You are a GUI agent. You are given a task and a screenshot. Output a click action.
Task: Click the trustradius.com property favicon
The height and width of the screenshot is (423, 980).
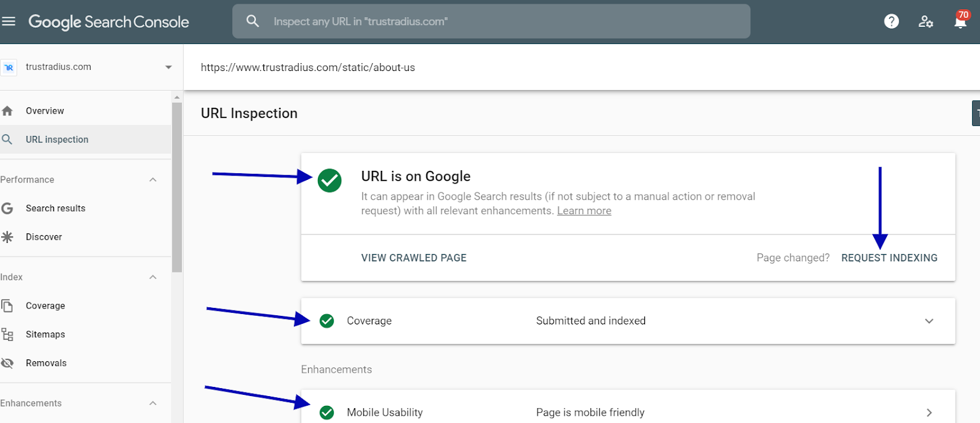9,67
